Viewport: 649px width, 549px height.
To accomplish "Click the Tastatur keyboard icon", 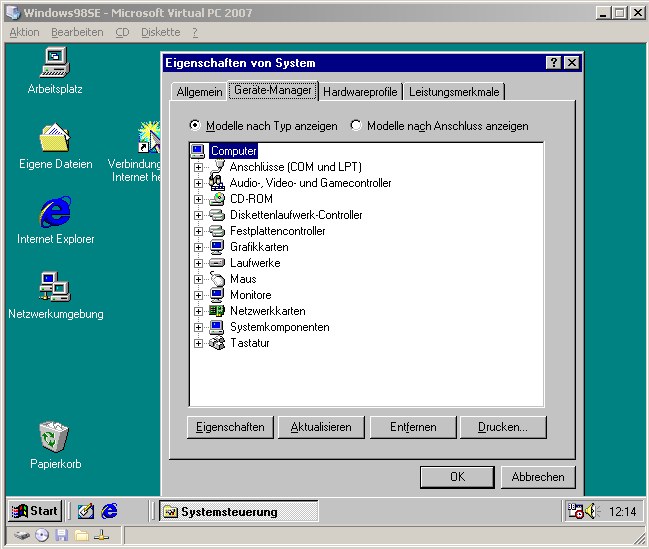I will point(217,343).
